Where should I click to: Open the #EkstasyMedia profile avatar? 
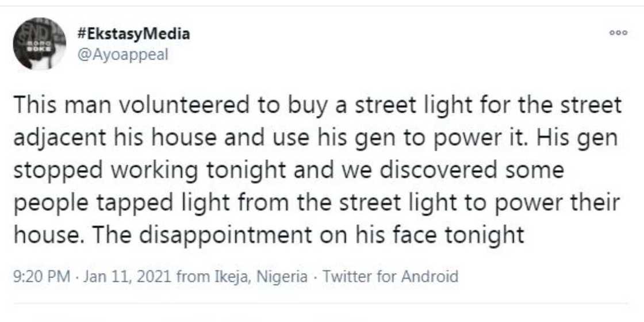[39, 44]
